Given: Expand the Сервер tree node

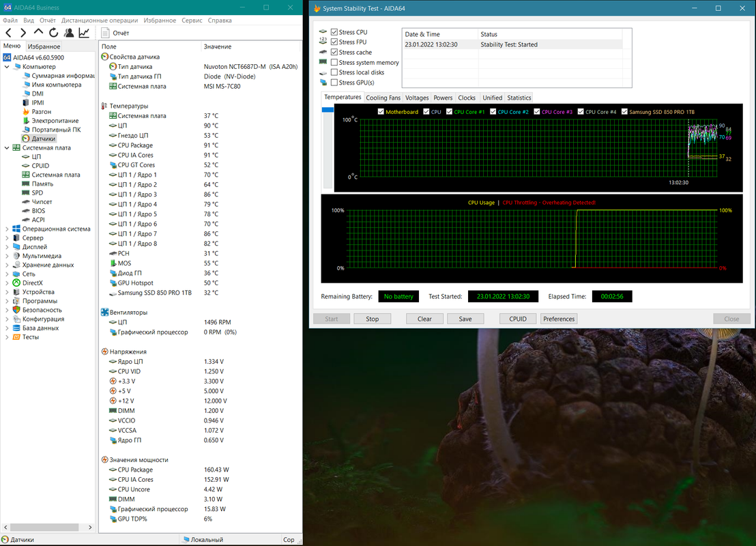Looking at the screenshot, I should point(7,238).
